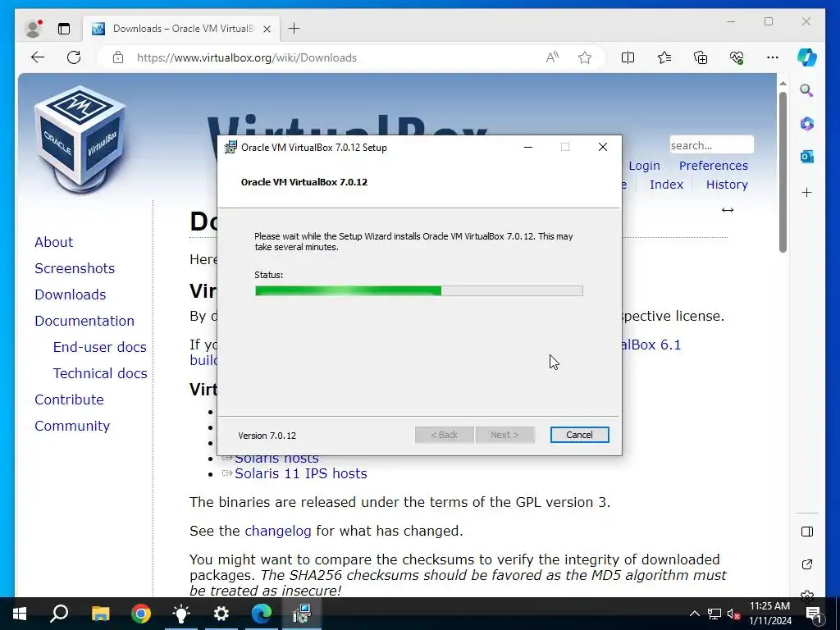Open the Edge tab actions menu icon

(64, 29)
